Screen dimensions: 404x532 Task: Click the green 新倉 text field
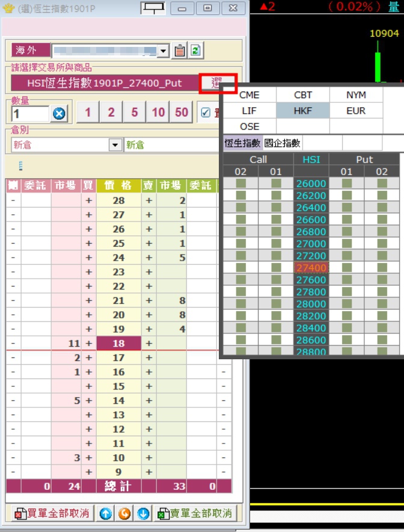(171, 145)
